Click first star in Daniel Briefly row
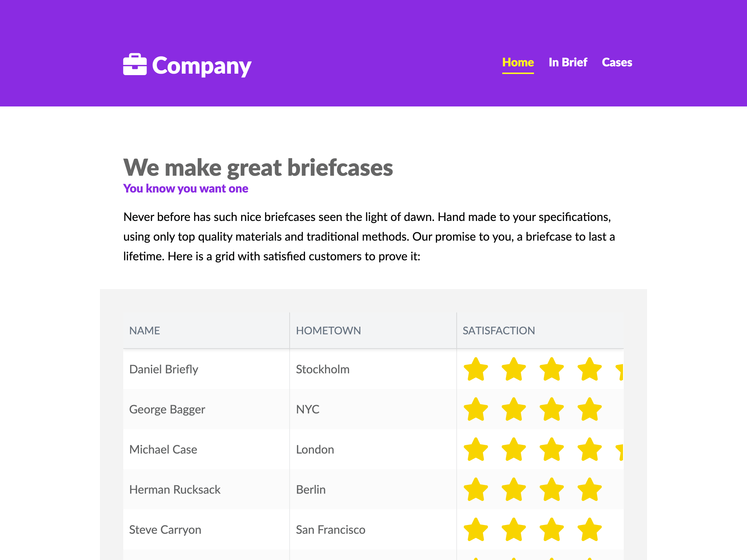Viewport: 747px width, 560px height. [476, 369]
